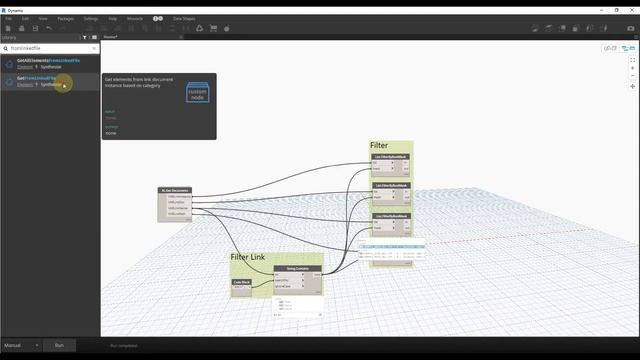Open the Settings menu
Screen dimensions: 640x360
tap(91, 19)
